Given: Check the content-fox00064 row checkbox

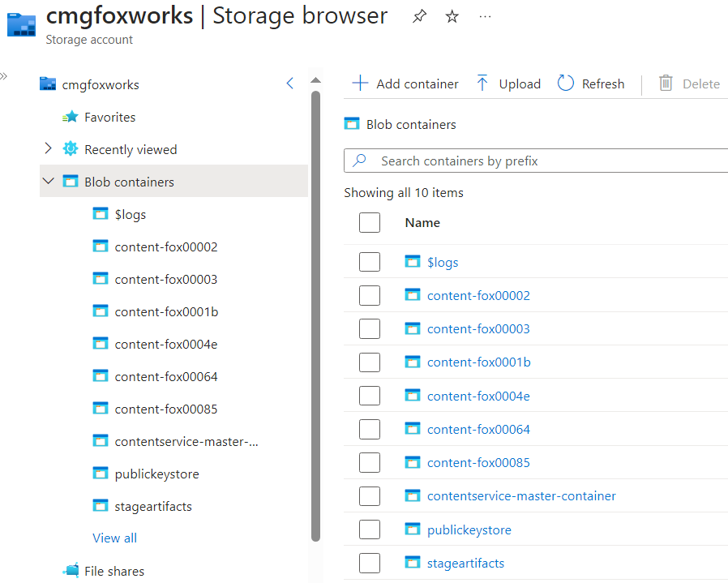Looking at the screenshot, I should point(370,429).
